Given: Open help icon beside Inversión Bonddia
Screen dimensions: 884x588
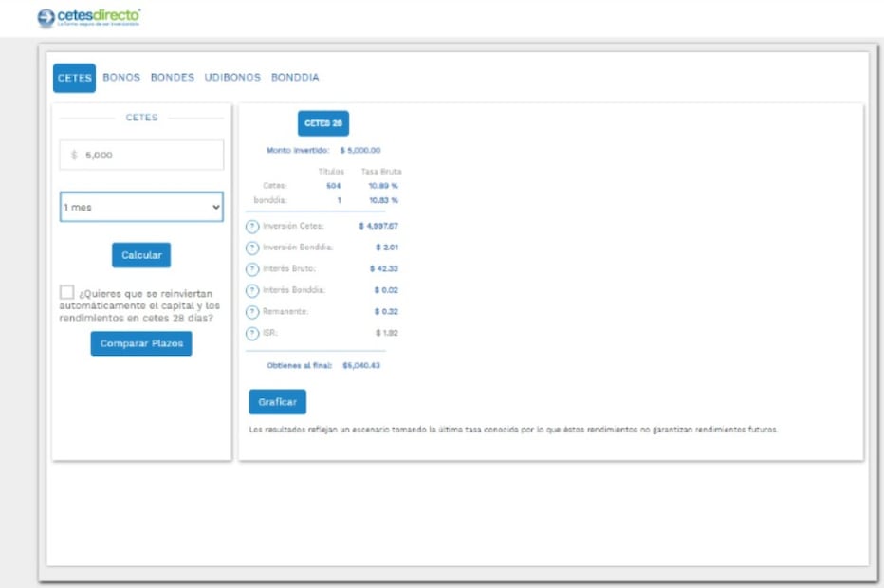Looking at the screenshot, I should coord(252,248).
